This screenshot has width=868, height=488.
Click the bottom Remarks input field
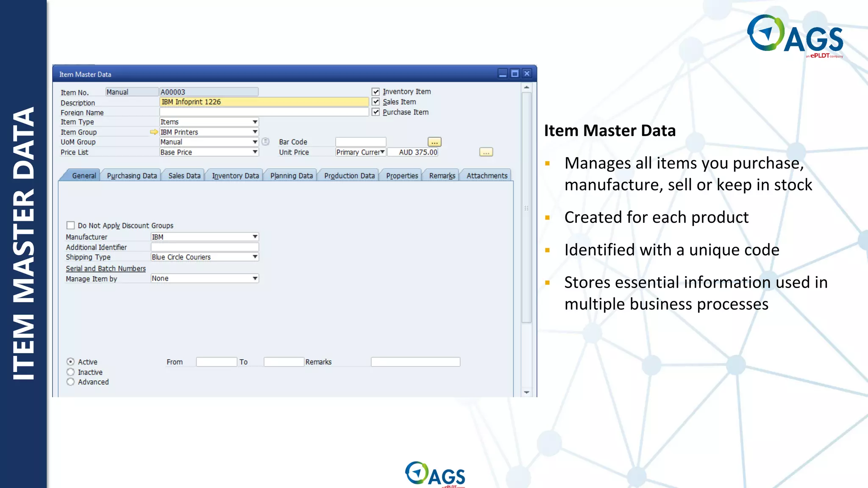[x=415, y=362]
